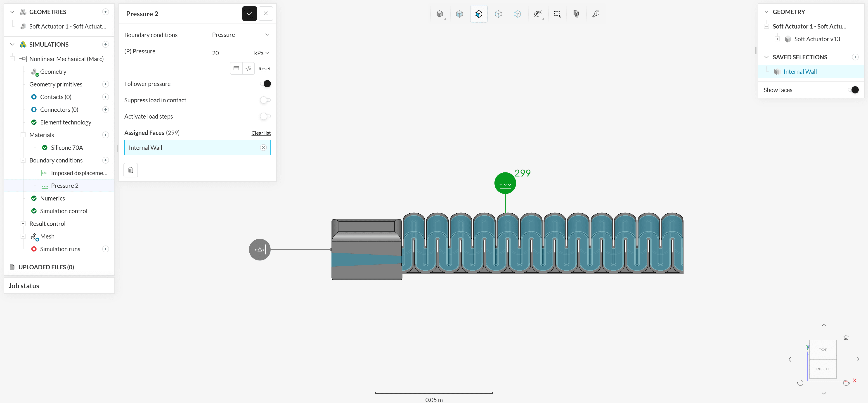Open kPa pressure unit dropdown
The image size is (868, 403).
pos(261,53)
